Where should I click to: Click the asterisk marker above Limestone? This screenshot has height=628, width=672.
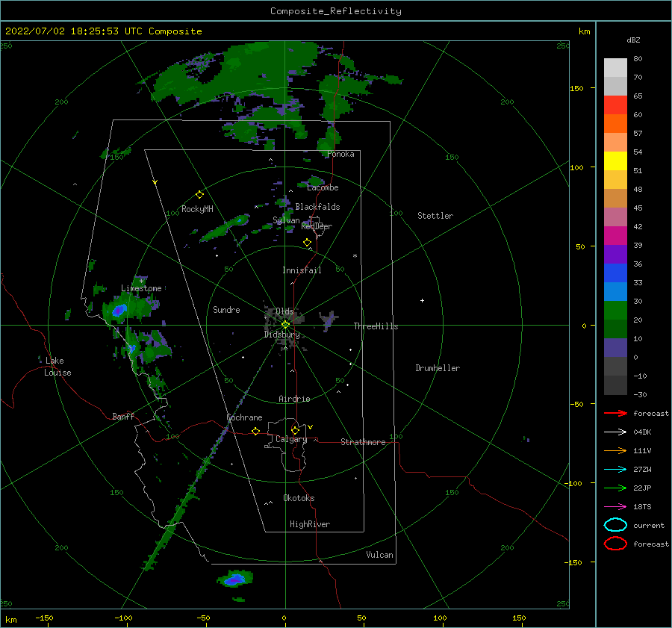click(x=141, y=282)
